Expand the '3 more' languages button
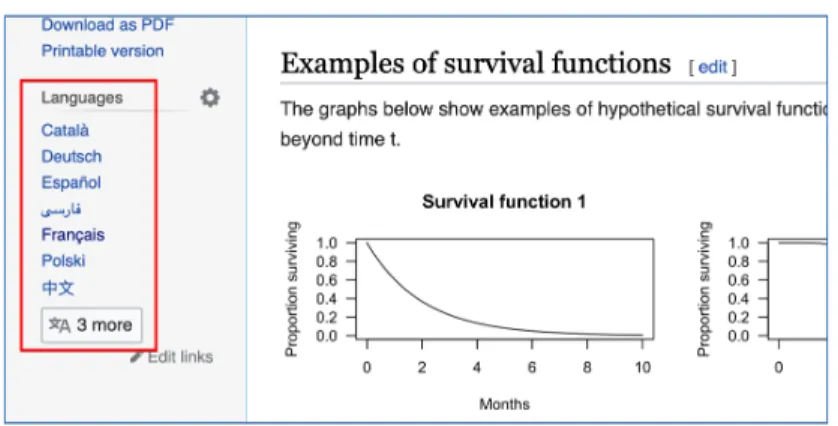Image resolution: width=838 pixels, height=426 pixels. (91, 325)
